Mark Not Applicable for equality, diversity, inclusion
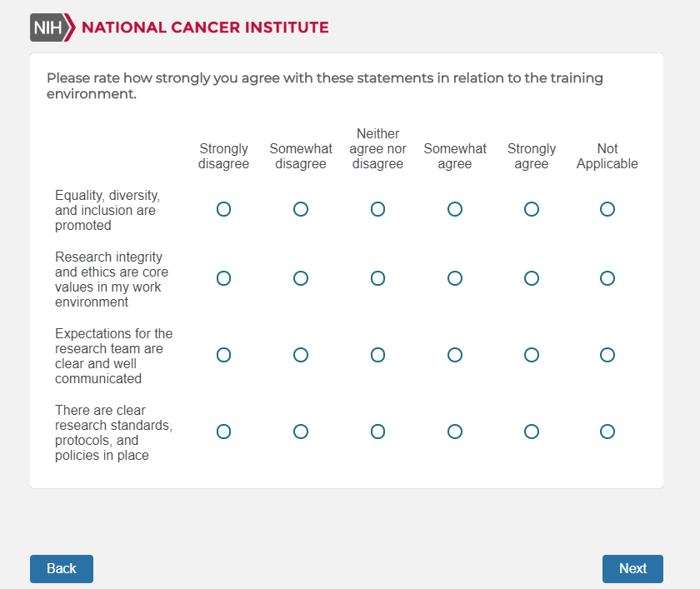This screenshot has height=589, width=700. tap(607, 209)
